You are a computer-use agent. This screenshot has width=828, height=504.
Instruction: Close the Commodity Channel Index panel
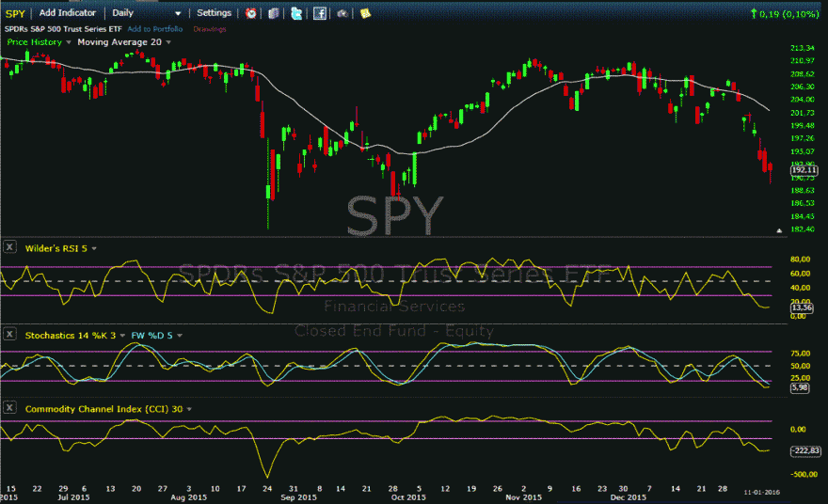point(9,407)
